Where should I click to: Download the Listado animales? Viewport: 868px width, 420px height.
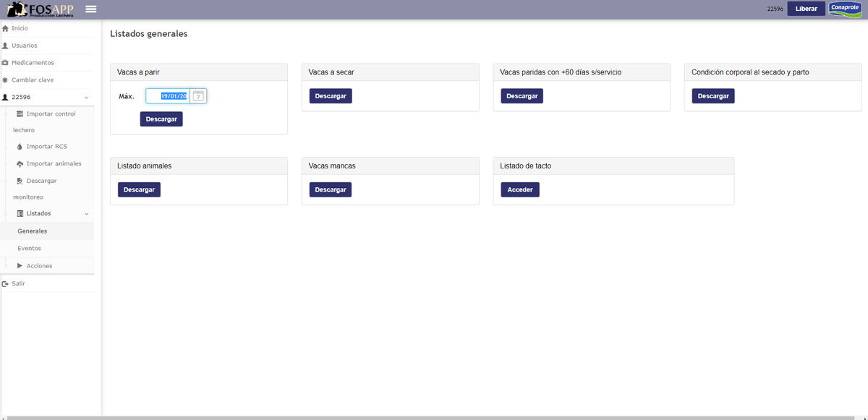click(x=139, y=189)
